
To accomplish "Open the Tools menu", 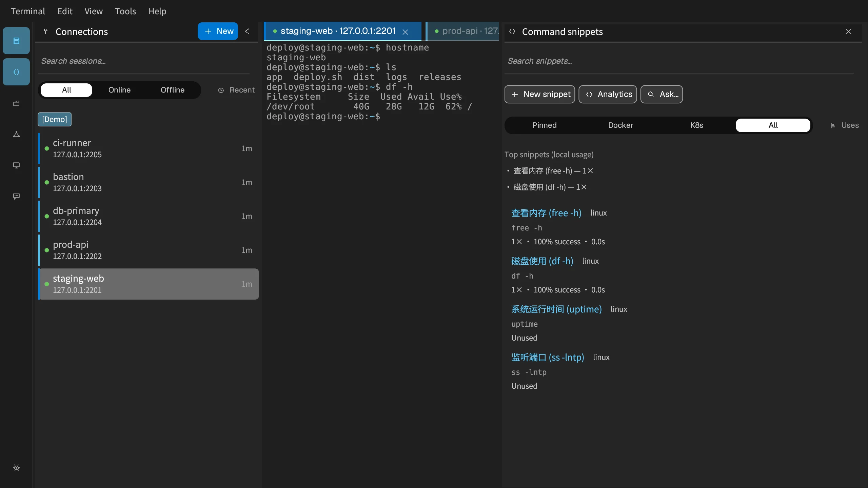I will (x=125, y=11).
